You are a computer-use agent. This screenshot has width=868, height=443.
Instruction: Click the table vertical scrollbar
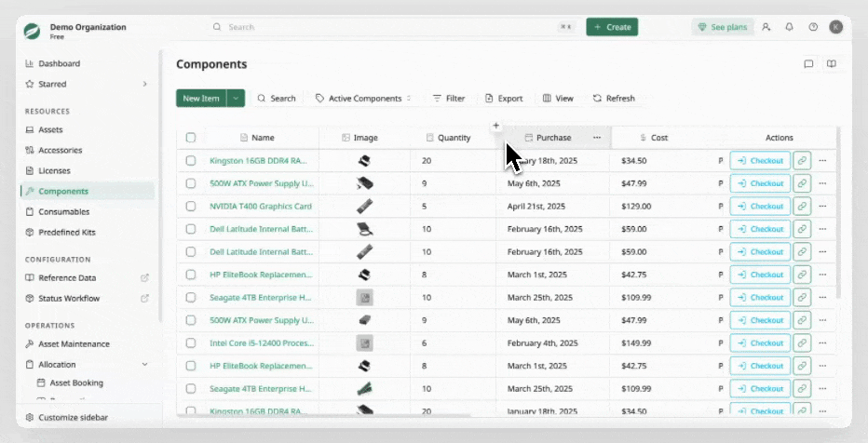tap(840, 213)
